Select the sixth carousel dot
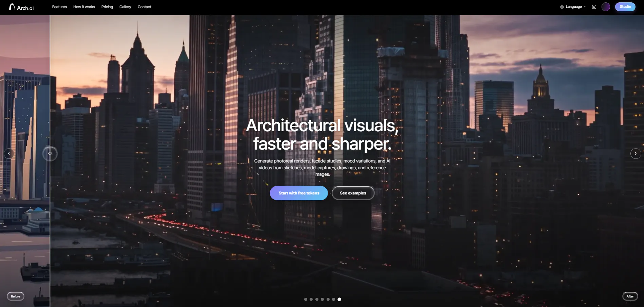The height and width of the screenshot is (307, 644). [333, 300]
